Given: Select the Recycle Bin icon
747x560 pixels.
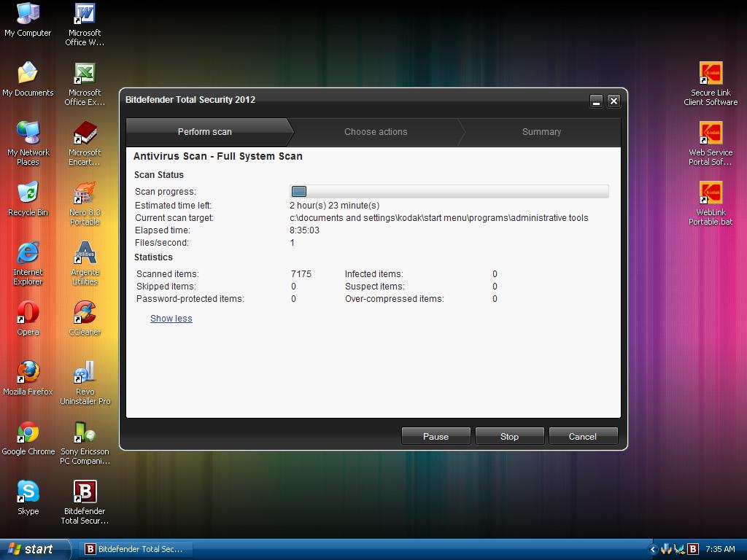Looking at the screenshot, I should click(28, 199).
